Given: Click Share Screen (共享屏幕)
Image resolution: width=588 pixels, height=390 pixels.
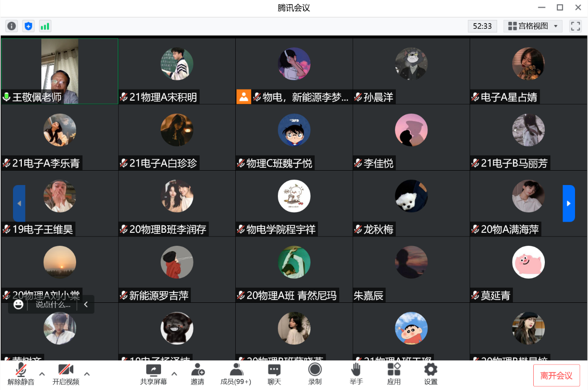Looking at the screenshot, I should [x=154, y=374].
